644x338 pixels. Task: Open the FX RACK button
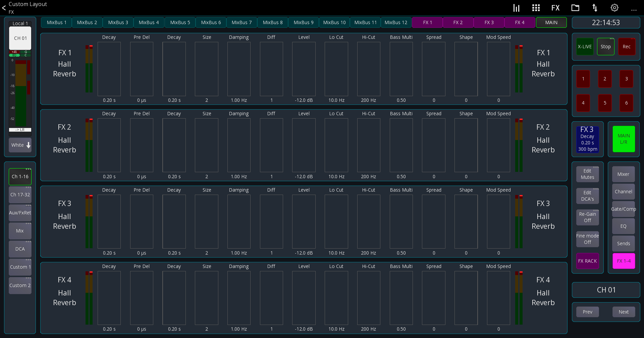(x=587, y=261)
